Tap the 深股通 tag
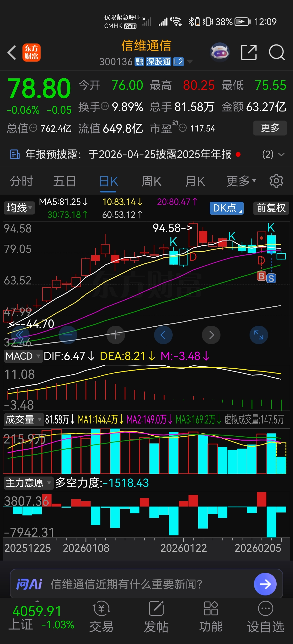Image resolution: width=293 pixels, height=644 pixels. pyautogui.click(x=158, y=61)
